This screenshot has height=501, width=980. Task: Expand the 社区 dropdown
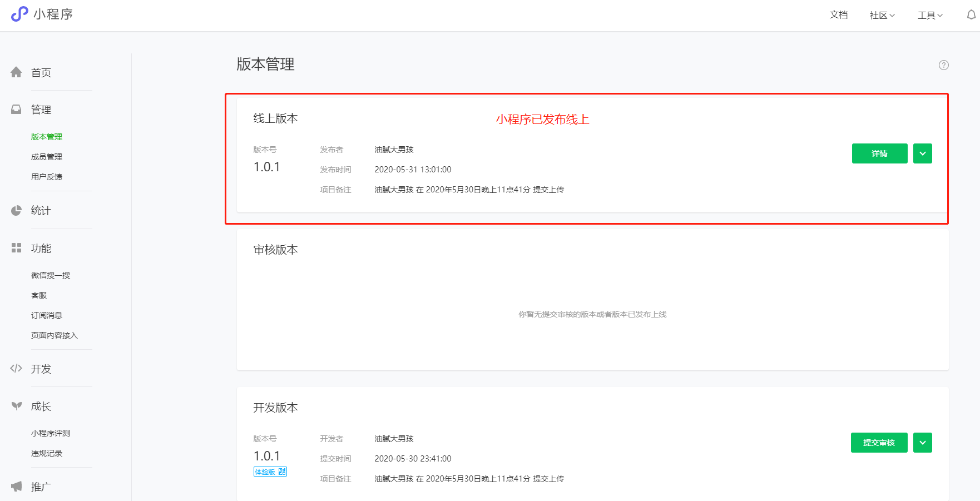click(x=882, y=15)
